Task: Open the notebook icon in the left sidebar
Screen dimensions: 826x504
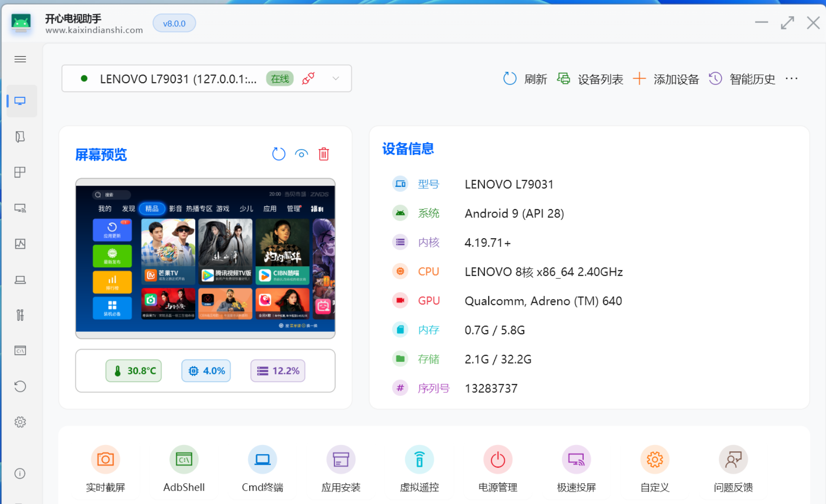Action: (x=20, y=137)
